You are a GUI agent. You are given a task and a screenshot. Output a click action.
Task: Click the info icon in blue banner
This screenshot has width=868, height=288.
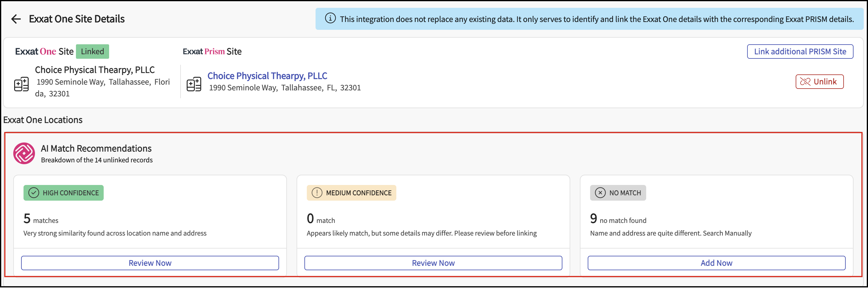330,18
